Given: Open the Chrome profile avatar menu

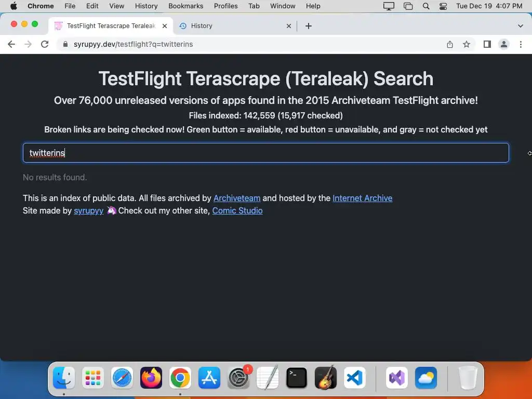Looking at the screenshot, I should pos(504,44).
